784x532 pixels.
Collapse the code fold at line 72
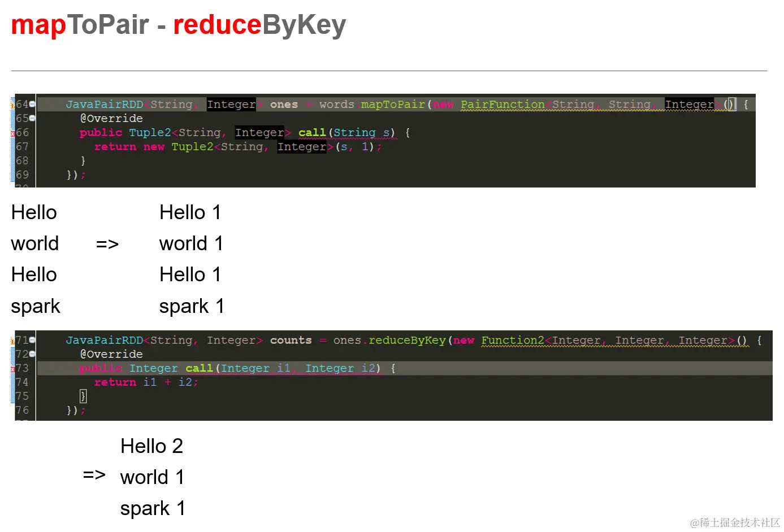(x=32, y=354)
